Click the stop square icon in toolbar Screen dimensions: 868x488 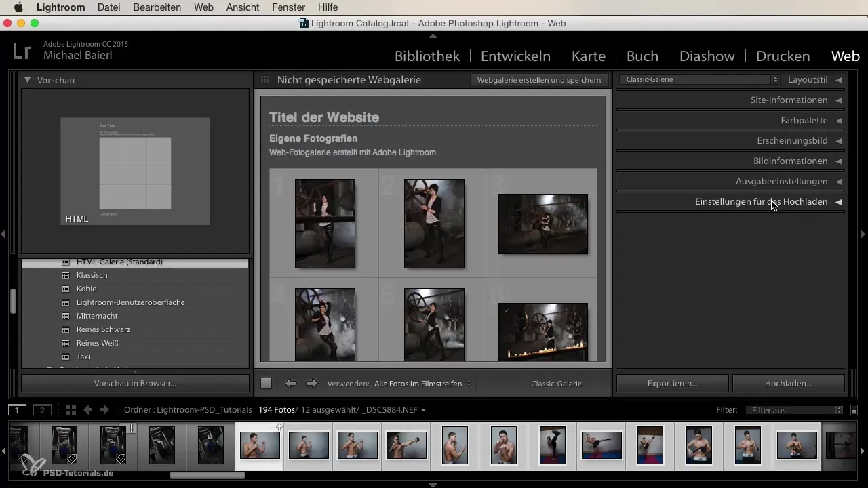pos(267,384)
